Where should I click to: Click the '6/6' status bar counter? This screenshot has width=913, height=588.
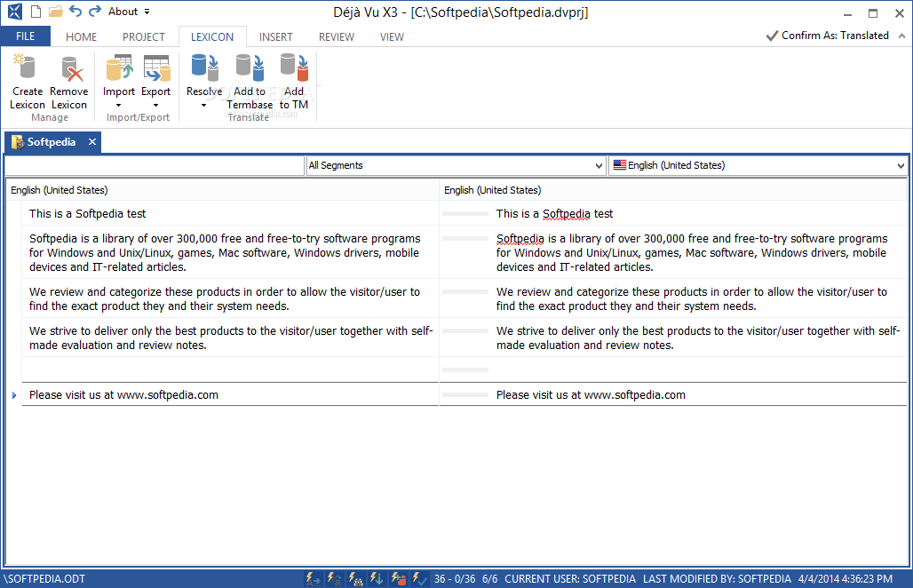click(x=489, y=579)
